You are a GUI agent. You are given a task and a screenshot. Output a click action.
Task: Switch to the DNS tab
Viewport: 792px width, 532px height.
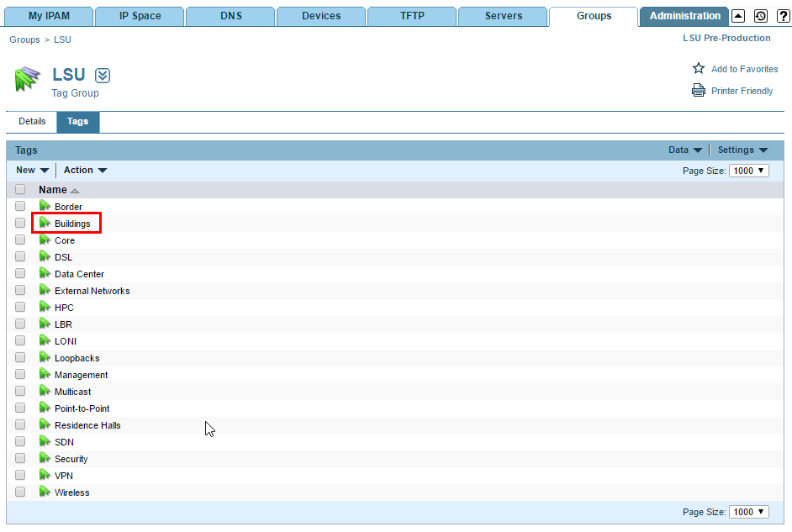231,16
